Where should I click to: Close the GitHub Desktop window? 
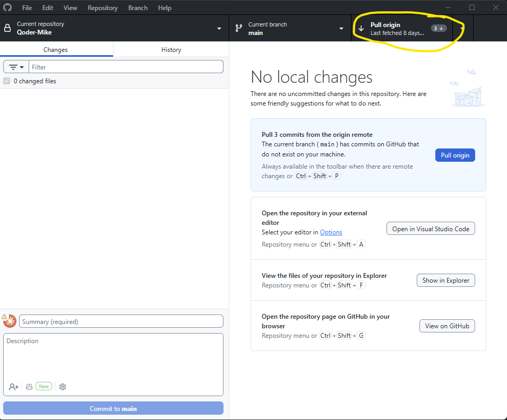(x=495, y=7)
